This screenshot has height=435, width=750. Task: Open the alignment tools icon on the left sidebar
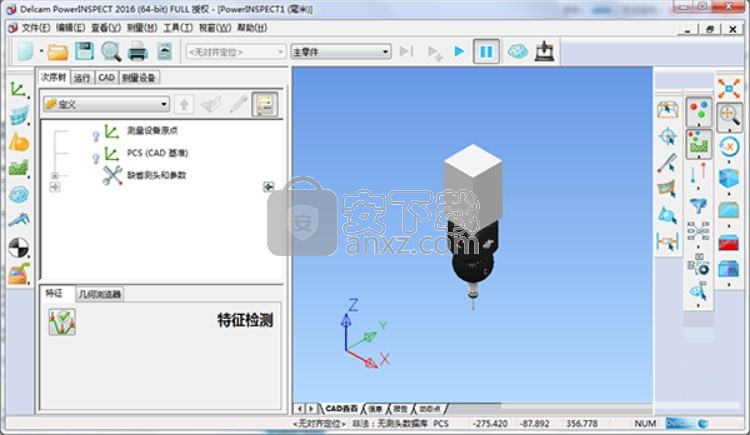[x=18, y=89]
